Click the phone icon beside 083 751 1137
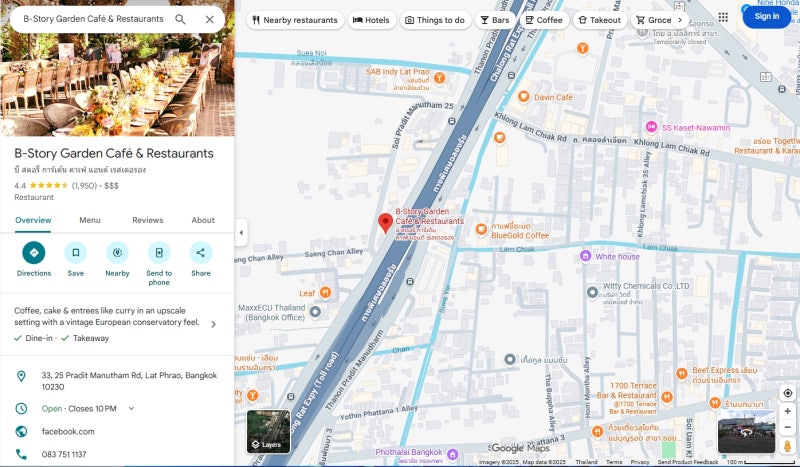Screen dimensions: 800x467 click(x=21, y=454)
